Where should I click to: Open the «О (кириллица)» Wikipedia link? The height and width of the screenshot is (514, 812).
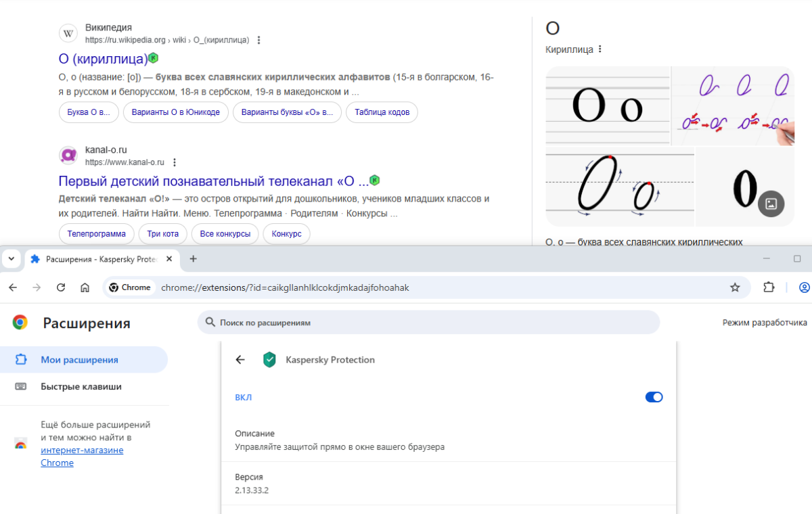(104, 58)
